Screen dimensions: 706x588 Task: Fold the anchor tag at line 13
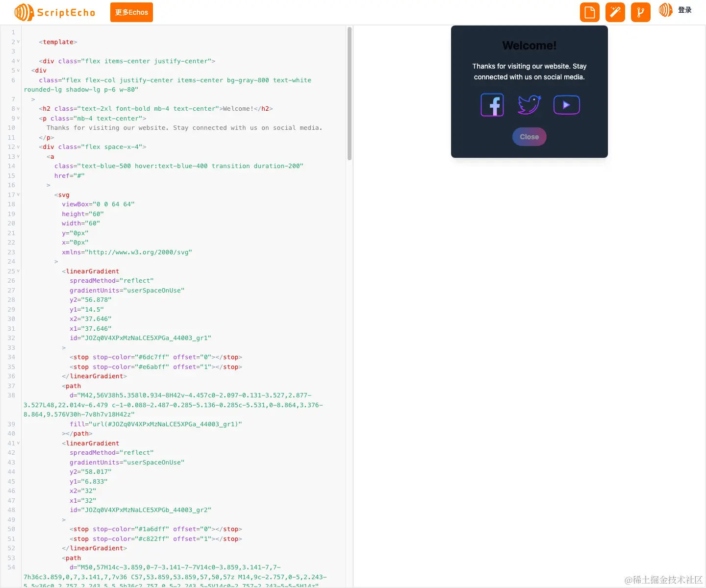pos(18,156)
